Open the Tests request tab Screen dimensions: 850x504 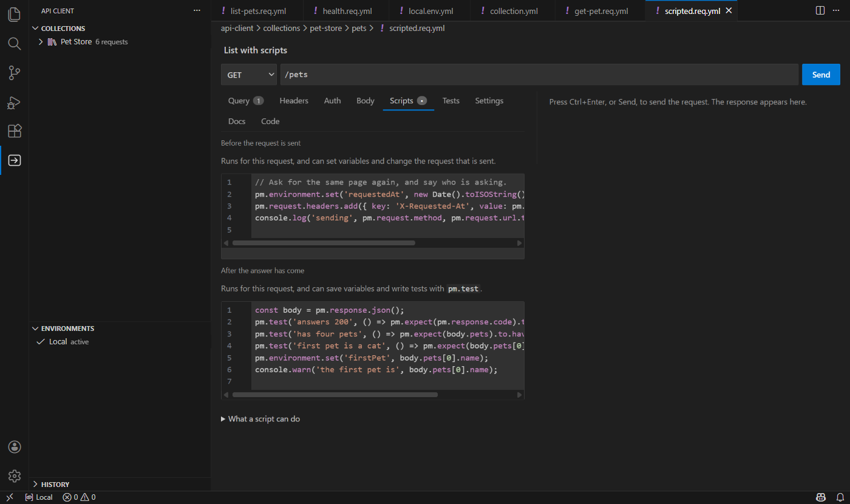point(451,101)
